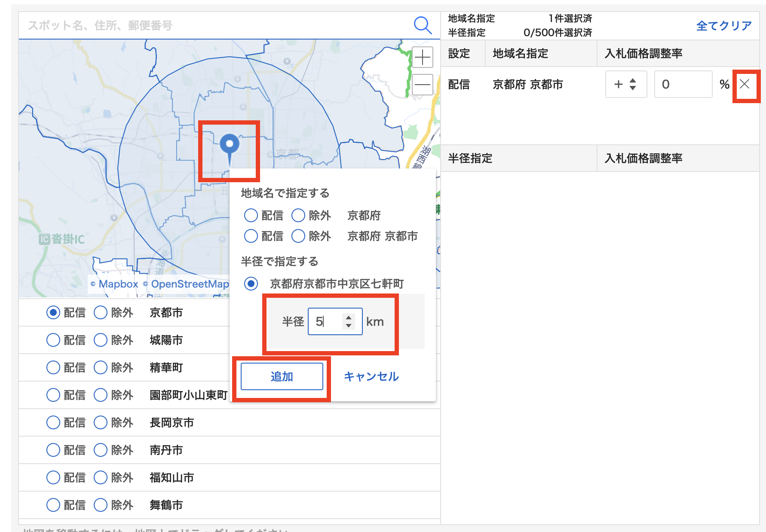The width and height of the screenshot is (766, 532).
Task: Remove the 京都府 京都市 row with X icon
Action: click(745, 84)
